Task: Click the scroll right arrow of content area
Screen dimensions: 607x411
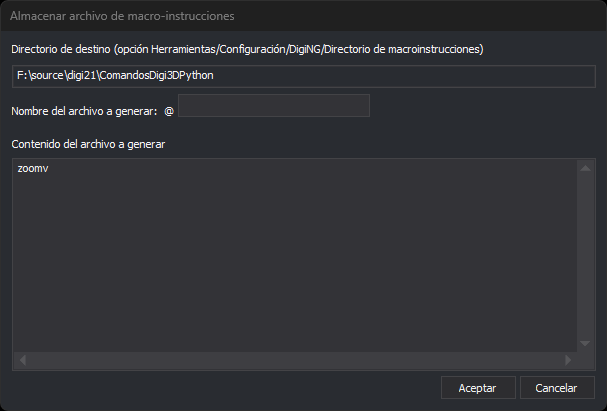Action: (568, 360)
